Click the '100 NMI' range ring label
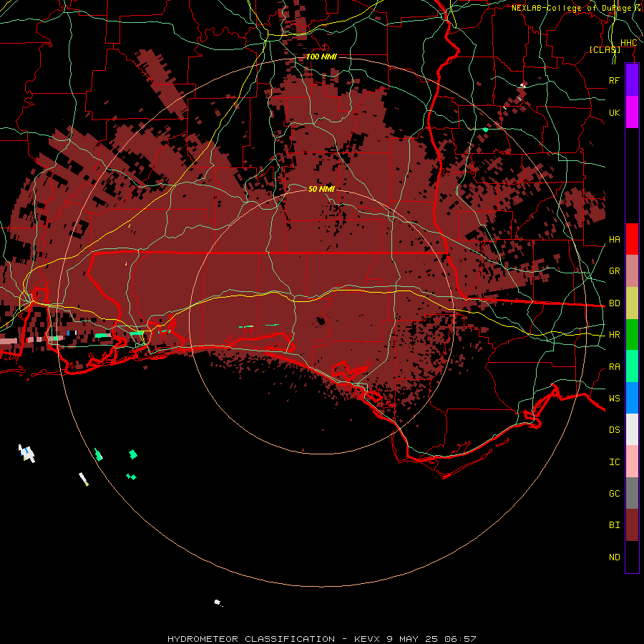Viewport: 644px width, 644px height. [321, 57]
